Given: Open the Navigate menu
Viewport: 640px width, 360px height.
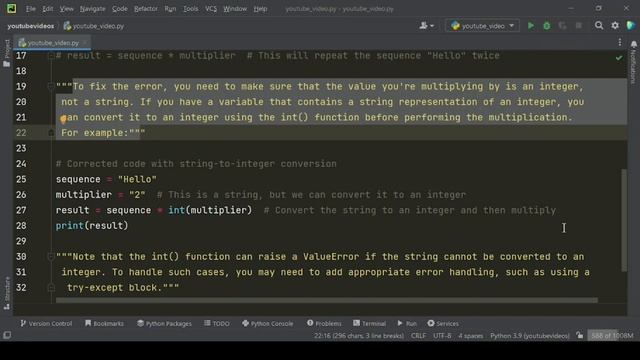Looking at the screenshot, I should (x=93, y=9).
